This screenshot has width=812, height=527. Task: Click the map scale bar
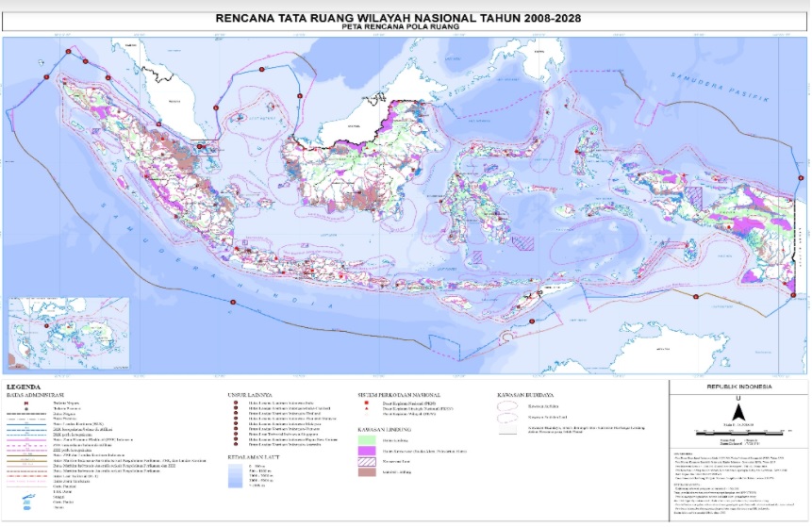pos(738,432)
